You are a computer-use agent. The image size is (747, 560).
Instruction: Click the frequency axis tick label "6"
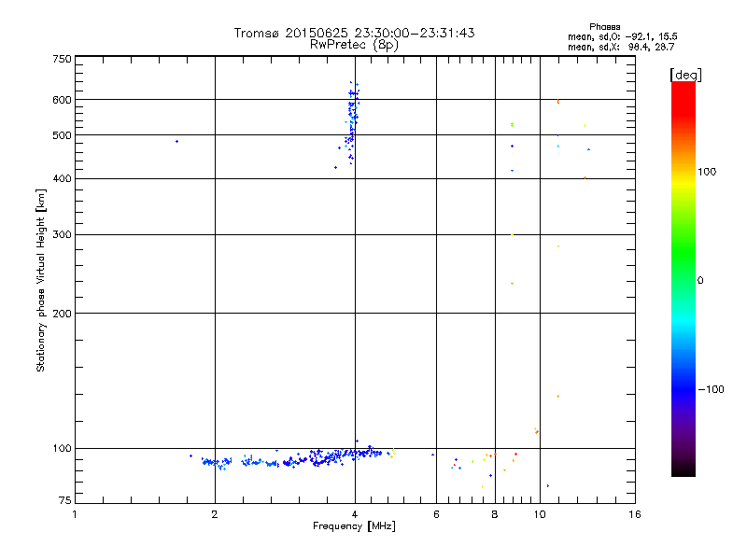[436, 514]
